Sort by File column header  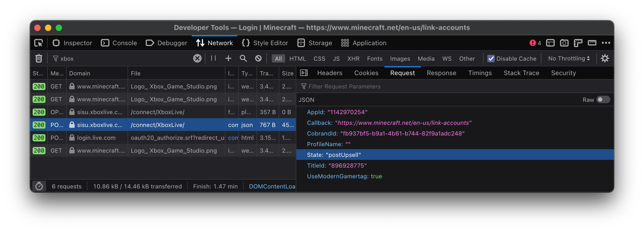click(x=176, y=73)
